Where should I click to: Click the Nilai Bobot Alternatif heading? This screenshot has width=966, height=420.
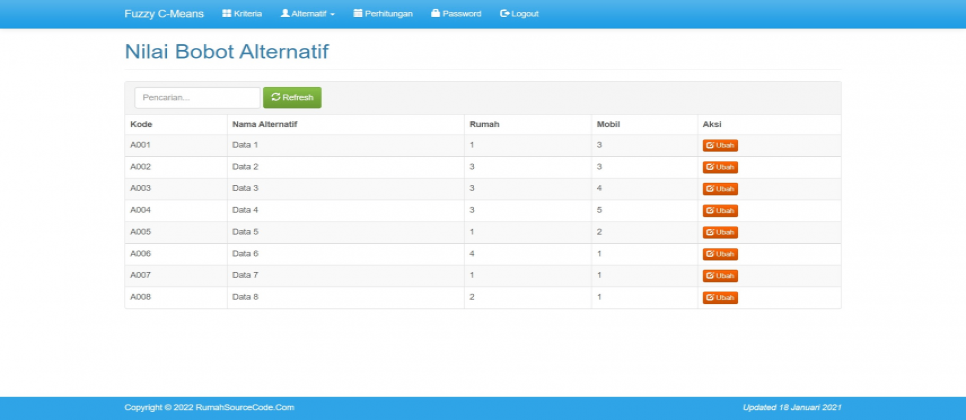227,52
